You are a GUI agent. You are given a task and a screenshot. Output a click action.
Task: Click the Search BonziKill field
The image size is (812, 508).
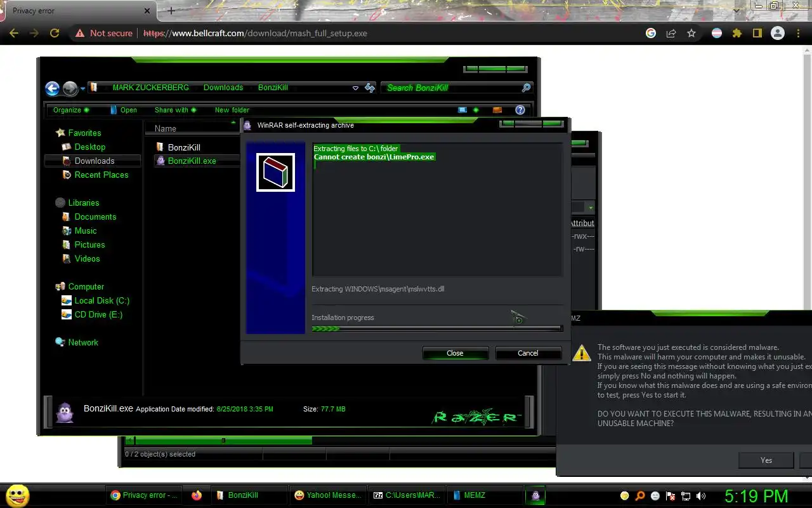tap(452, 88)
